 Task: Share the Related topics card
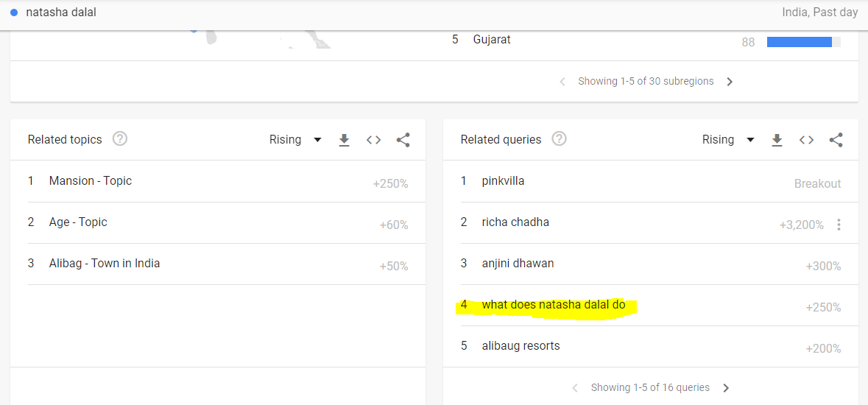click(403, 140)
